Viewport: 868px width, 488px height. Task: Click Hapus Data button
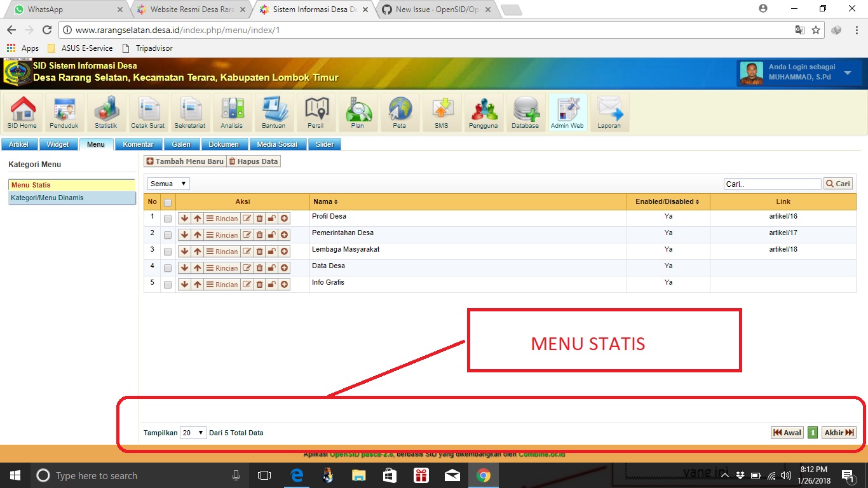[x=254, y=161]
